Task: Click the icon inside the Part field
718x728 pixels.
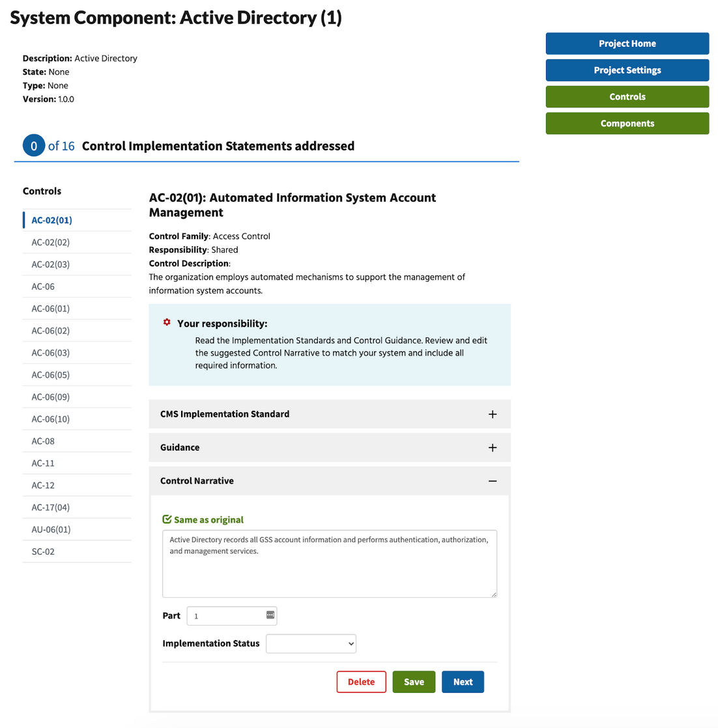Action: [x=270, y=615]
